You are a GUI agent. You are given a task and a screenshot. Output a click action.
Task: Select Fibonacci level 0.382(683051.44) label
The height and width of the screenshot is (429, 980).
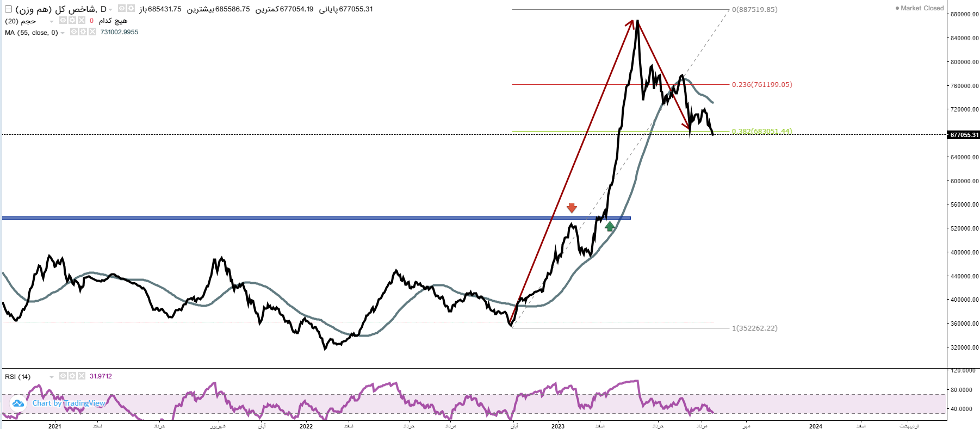(762, 131)
